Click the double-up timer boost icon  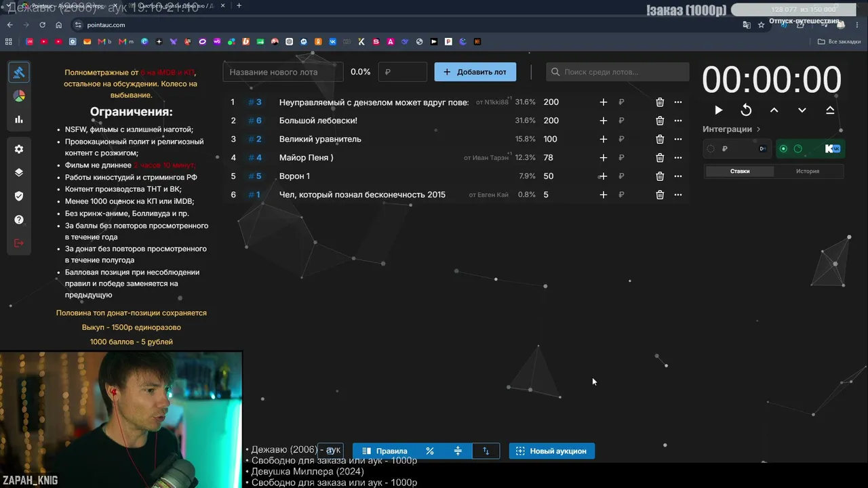coord(830,110)
